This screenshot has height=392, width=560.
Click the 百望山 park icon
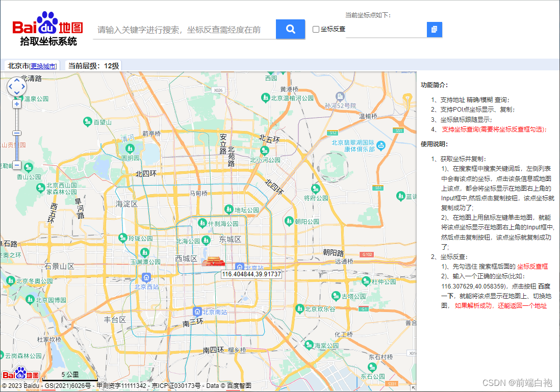point(88,122)
